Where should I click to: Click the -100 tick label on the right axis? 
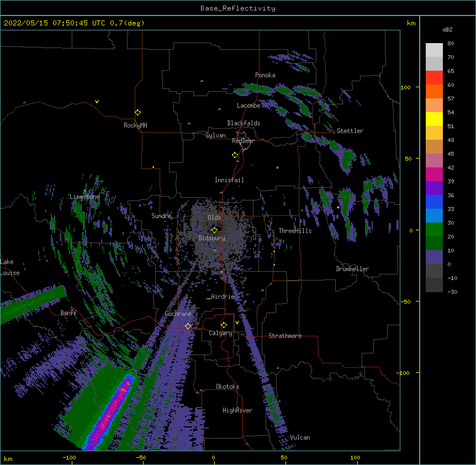tap(404, 373)
